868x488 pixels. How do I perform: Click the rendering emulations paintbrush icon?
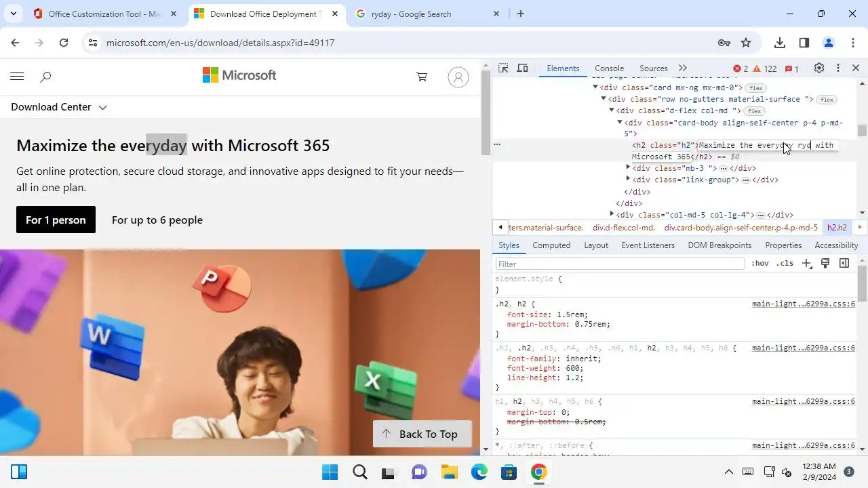tap(825, 264)
